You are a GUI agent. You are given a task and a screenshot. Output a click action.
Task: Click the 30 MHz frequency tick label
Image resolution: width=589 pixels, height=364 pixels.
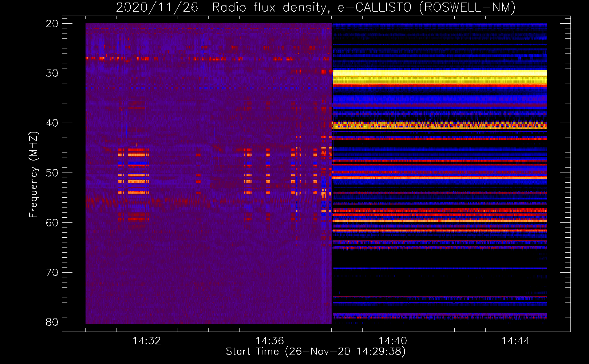(x=52, y=73)
